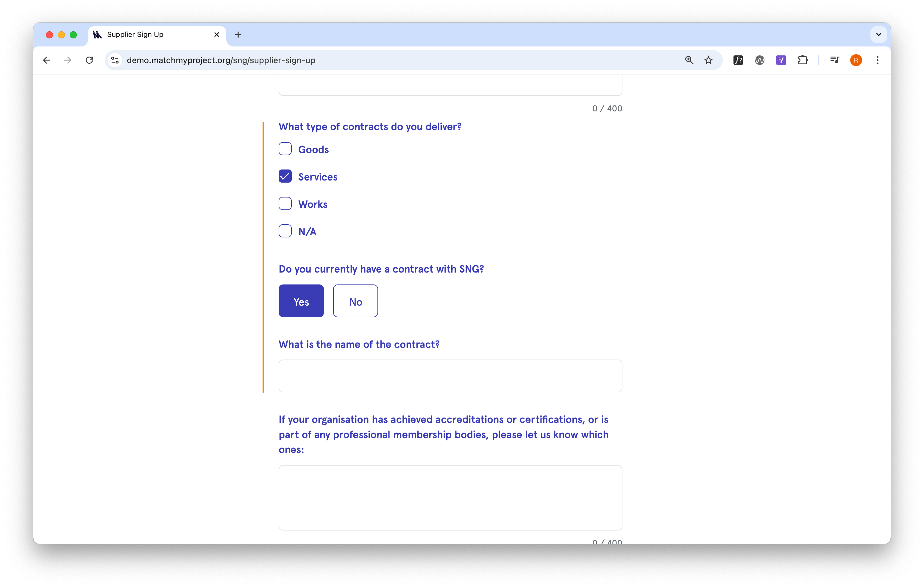
Task: Click the Supplier Sign Up tab favicon
Action: click(97, 35)
